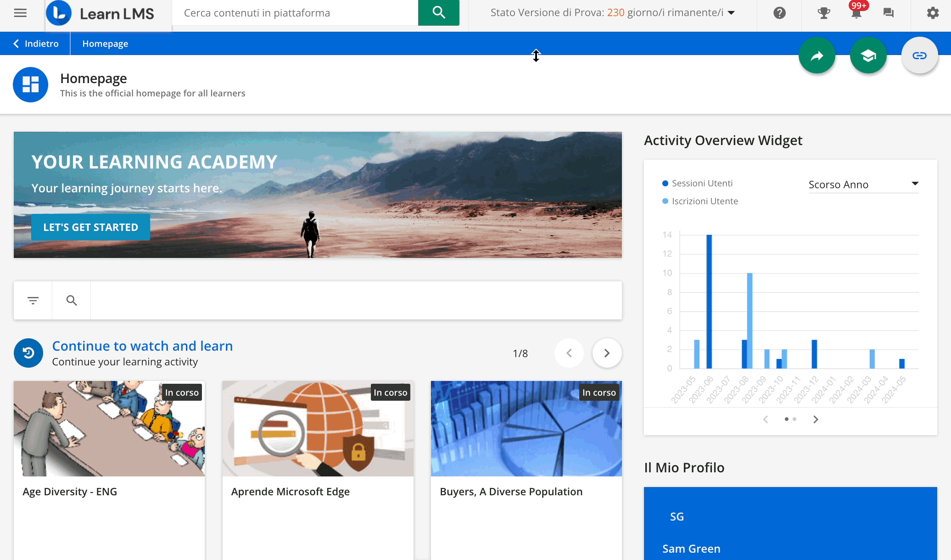
Task: Focus the platform content search field
Action: click(x=295, y=13)
